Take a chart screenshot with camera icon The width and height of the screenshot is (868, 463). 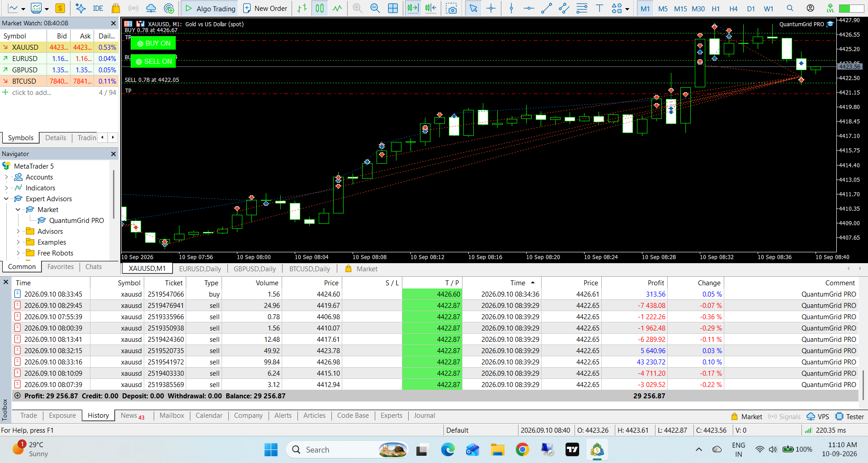[x=451, y=8]
